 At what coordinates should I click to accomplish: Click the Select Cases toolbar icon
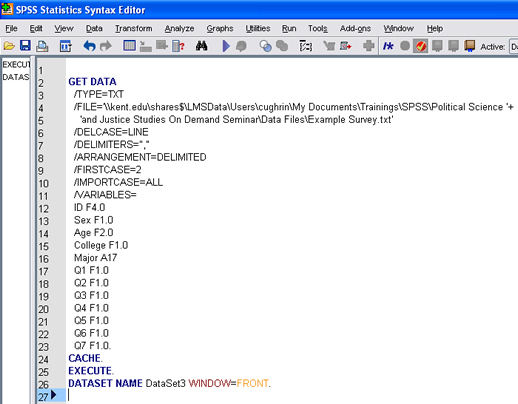coord(306,46)
